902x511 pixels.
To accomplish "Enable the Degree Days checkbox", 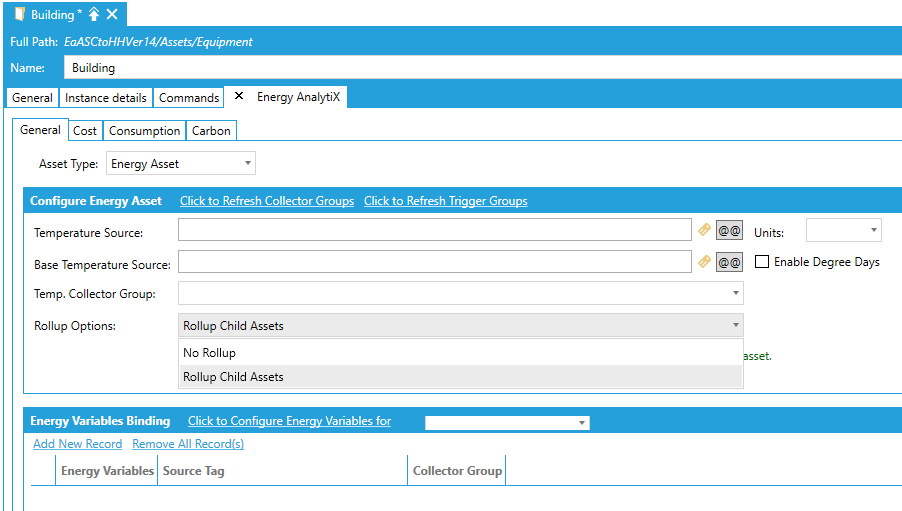I will click(x=762, y=262).
